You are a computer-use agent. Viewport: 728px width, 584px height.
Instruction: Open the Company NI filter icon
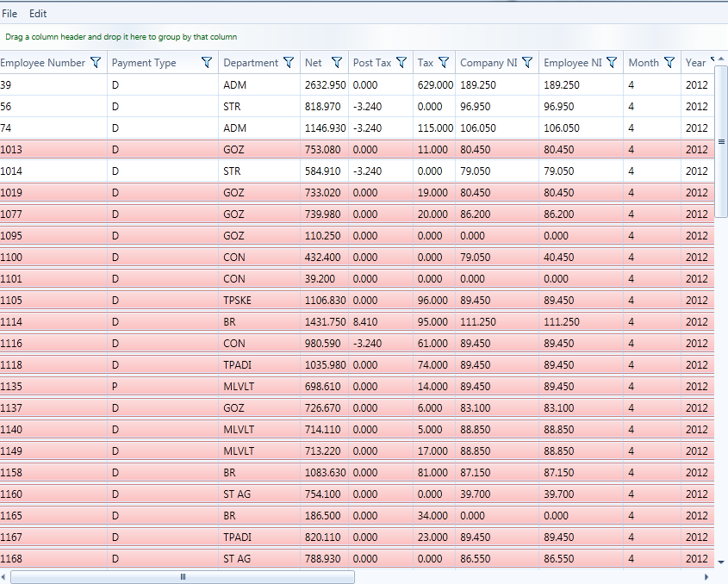point(527,63)
